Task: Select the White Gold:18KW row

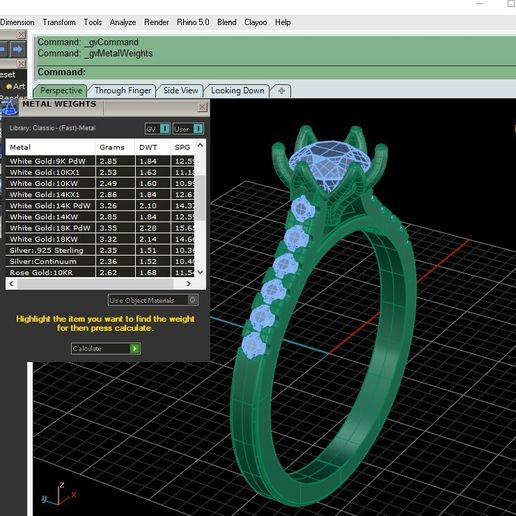Action: pos(100,239)
